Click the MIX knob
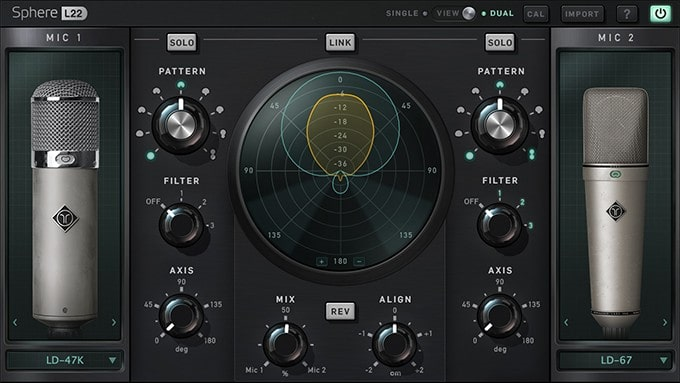 click(285, 344)
